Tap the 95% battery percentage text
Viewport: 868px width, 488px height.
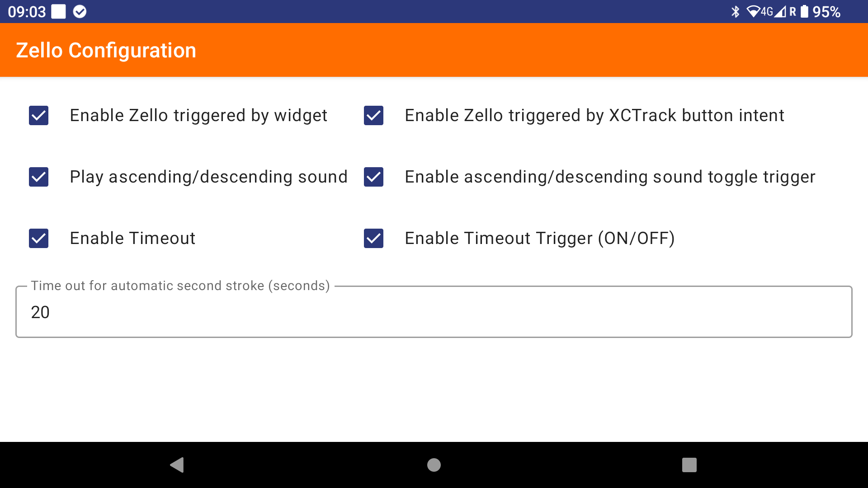(x=826, y=12)
